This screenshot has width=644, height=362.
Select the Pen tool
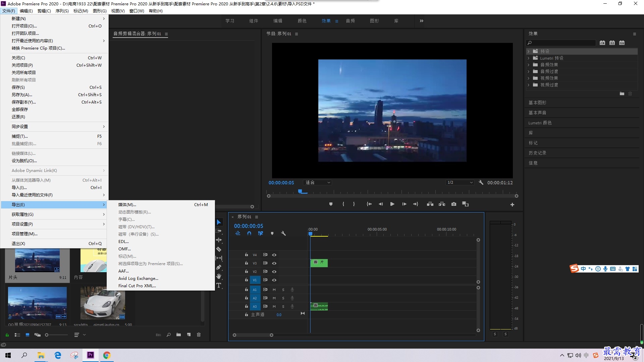coord(219,267)
